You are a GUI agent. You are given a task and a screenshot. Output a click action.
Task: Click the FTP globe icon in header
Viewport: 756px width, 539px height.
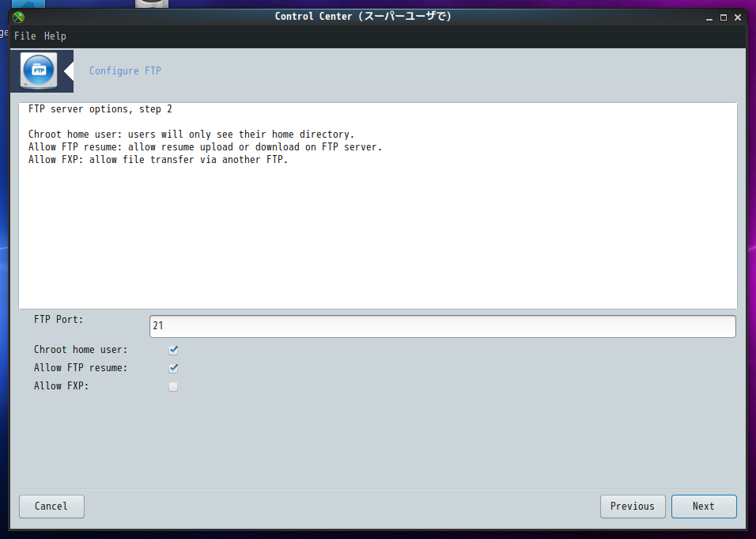pos(39,71)
